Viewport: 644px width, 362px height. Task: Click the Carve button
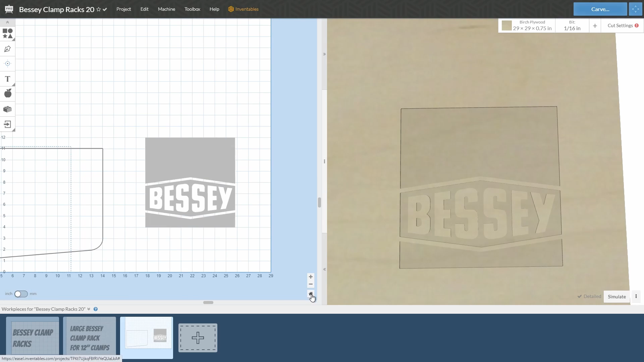click(600, 9)
